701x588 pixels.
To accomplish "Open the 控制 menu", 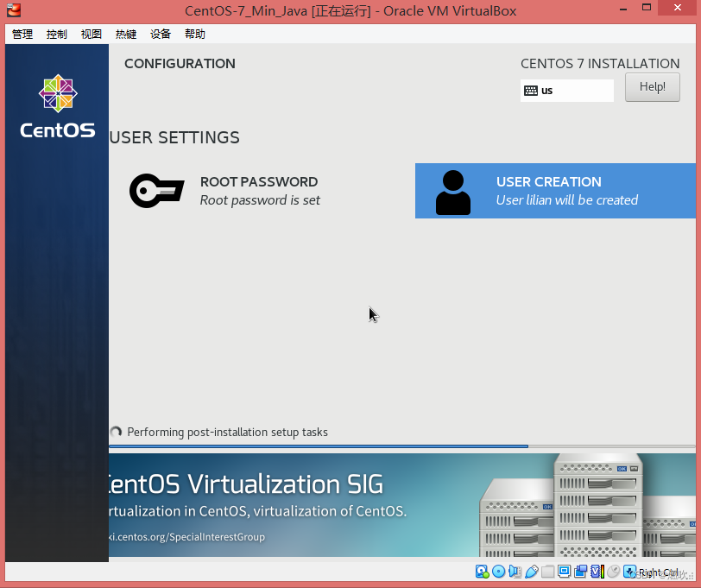I will [56, 34].
